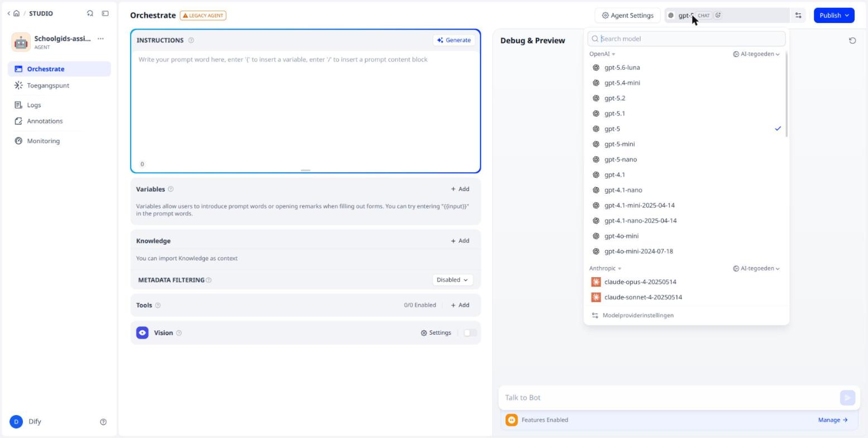Select the claude-opus-4-20250514 model
Screen dimensions: 868x438
(x=686, y=282)
